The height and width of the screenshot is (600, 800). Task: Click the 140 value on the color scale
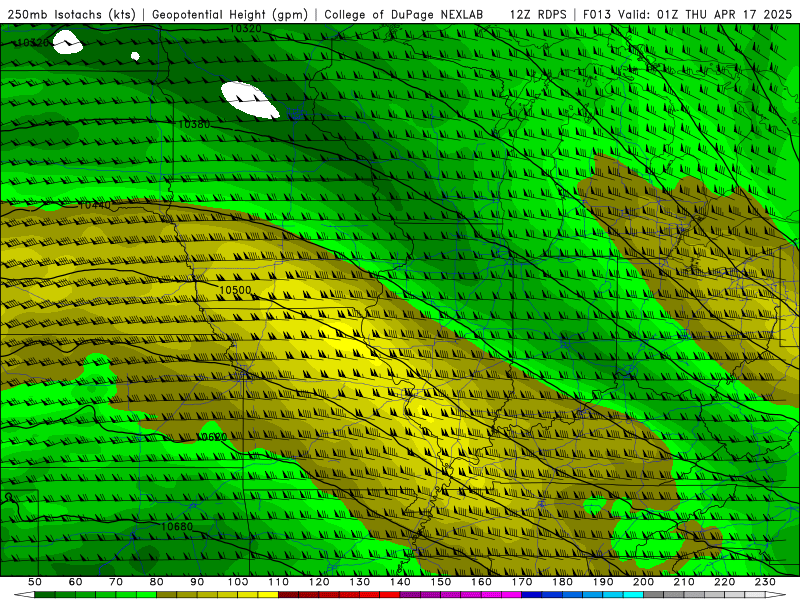click(x=400, y=582)
